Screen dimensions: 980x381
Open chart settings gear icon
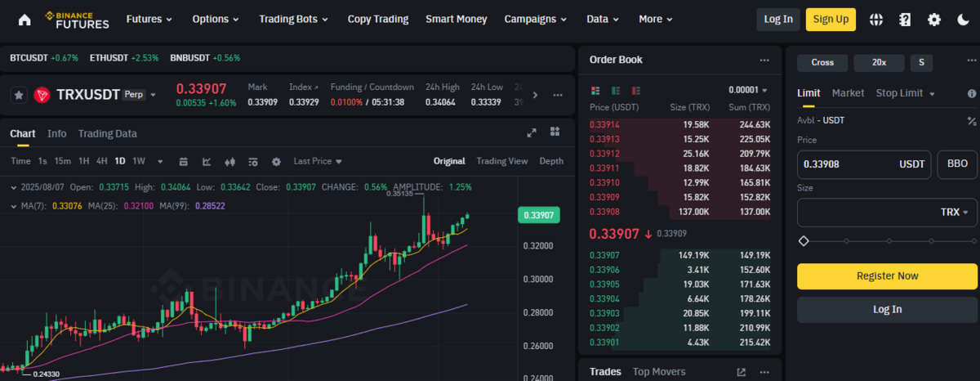click(x=276, y=161)
